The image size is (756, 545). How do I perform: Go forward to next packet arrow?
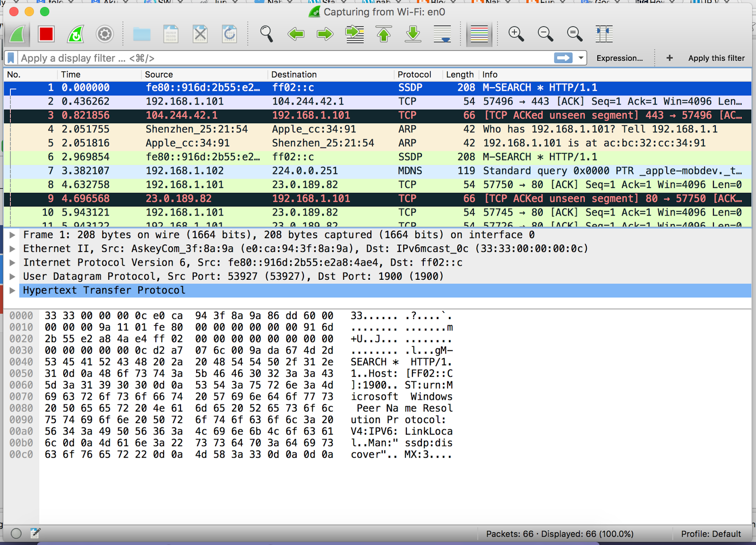[325, 34]
